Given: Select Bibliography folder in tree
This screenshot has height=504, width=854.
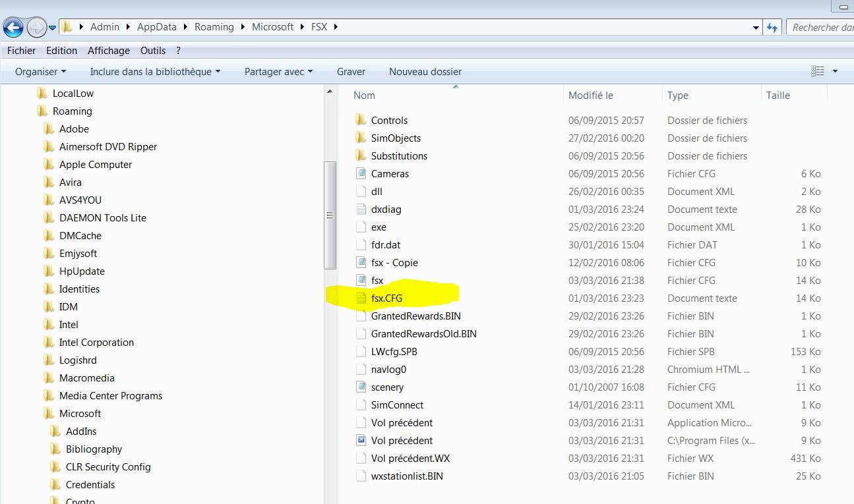Looking at the screenshot, I should click(94, 449).
